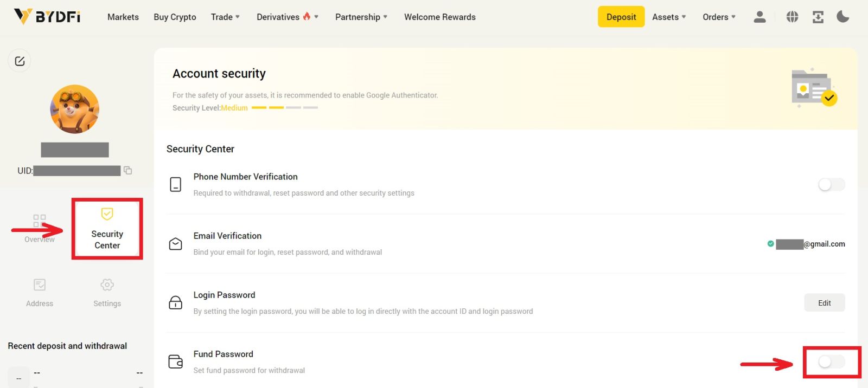Go to Markets page

123,17
